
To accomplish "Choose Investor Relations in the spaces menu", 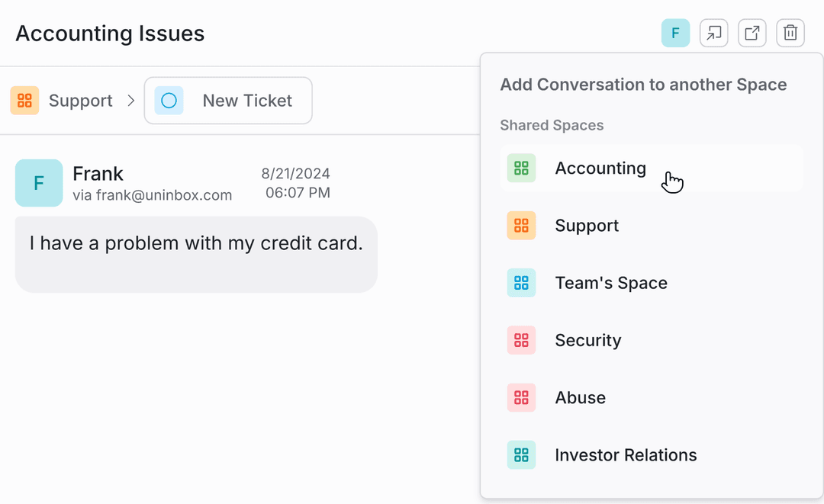I will tap(626, 455).
